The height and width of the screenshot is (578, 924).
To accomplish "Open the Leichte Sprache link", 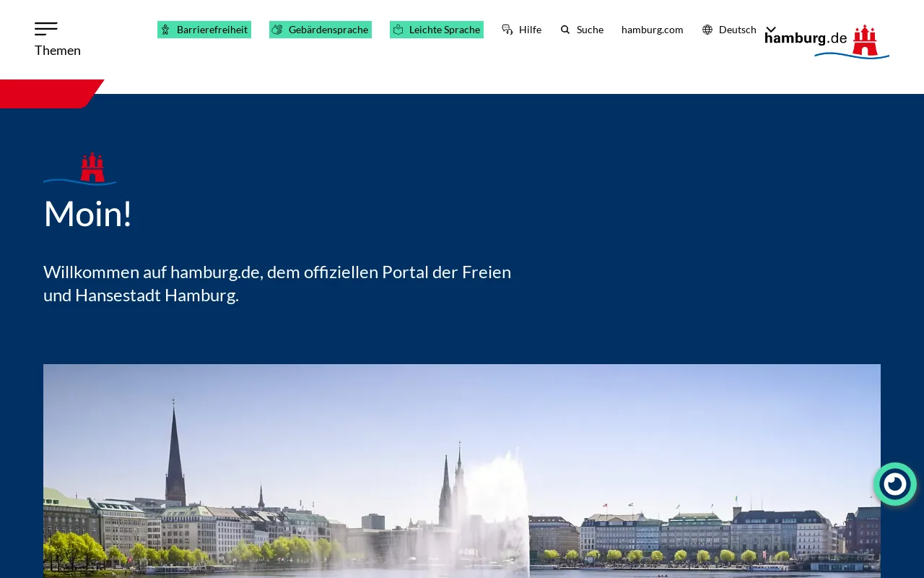I will 437,30.
